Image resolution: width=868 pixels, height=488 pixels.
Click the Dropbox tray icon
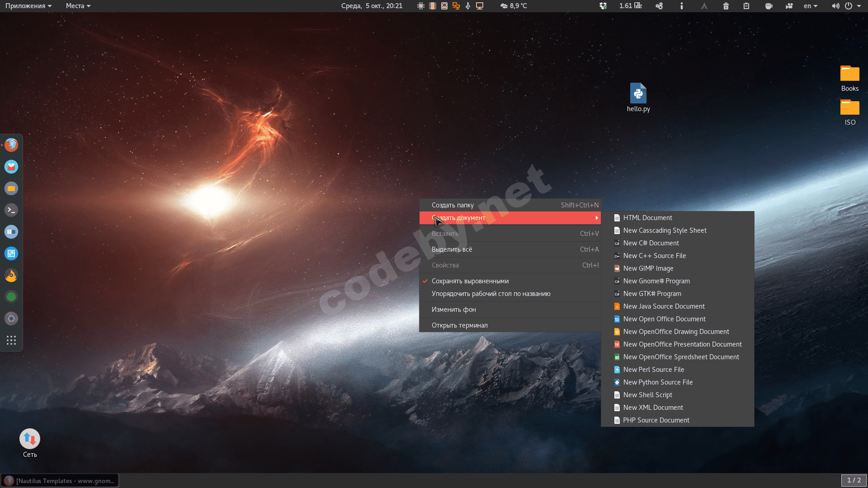click(x=603, y=6)
